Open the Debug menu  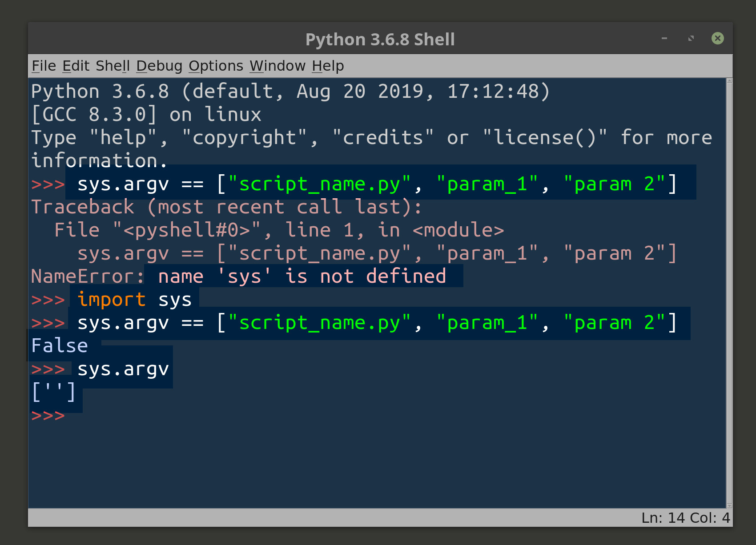point(159,65)
